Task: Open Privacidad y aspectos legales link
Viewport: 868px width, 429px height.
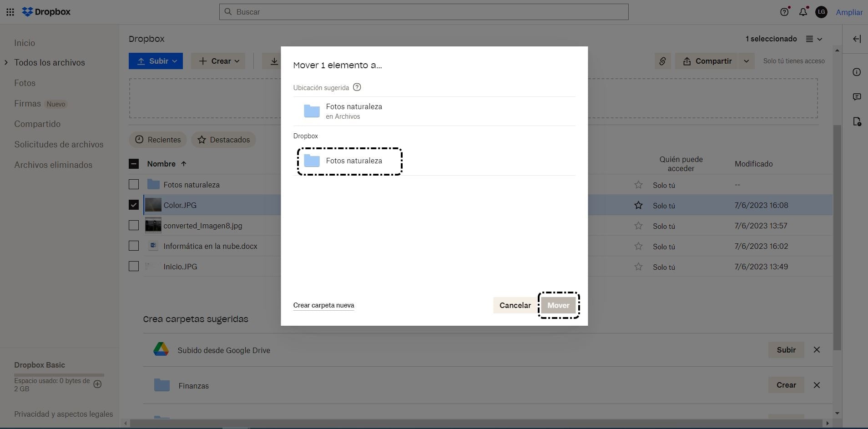Action: coord(63,414)
